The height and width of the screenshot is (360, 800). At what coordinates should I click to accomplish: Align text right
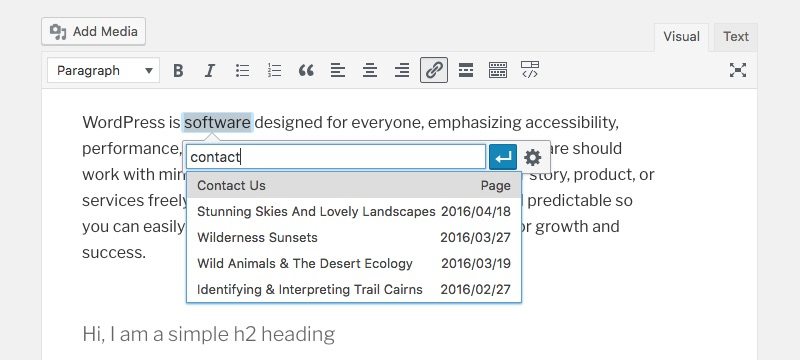tap(402, 70)
